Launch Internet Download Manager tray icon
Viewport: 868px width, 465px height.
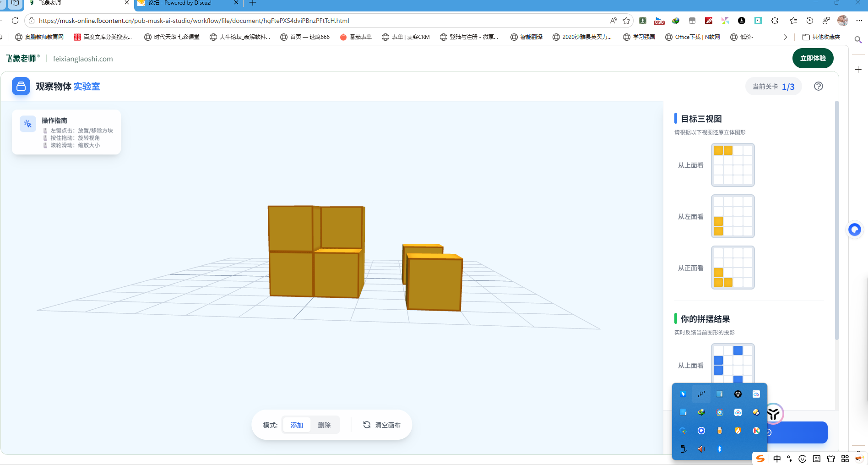point(702,412)
